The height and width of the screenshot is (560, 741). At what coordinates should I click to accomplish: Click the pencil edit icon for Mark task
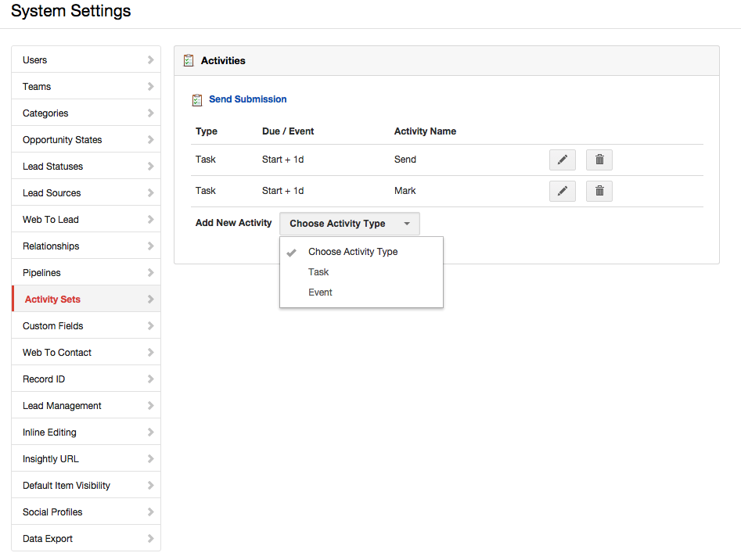(562, 191)
